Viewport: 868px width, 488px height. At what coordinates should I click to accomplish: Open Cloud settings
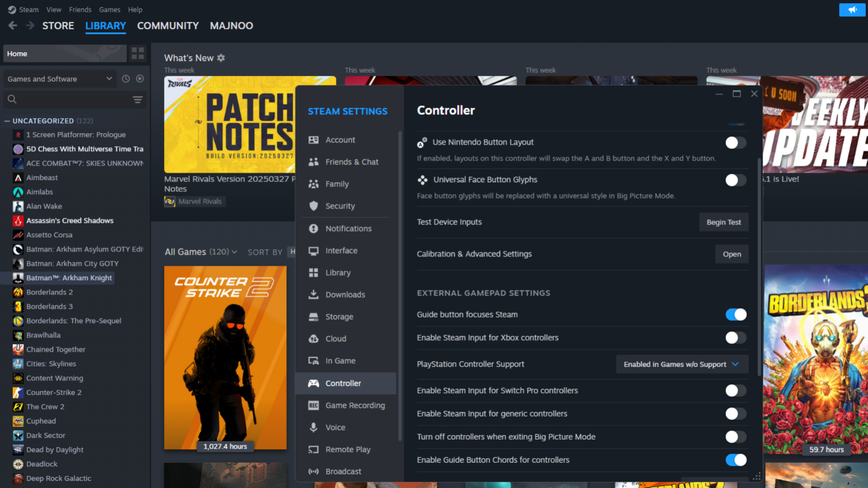tap(345, 339)
